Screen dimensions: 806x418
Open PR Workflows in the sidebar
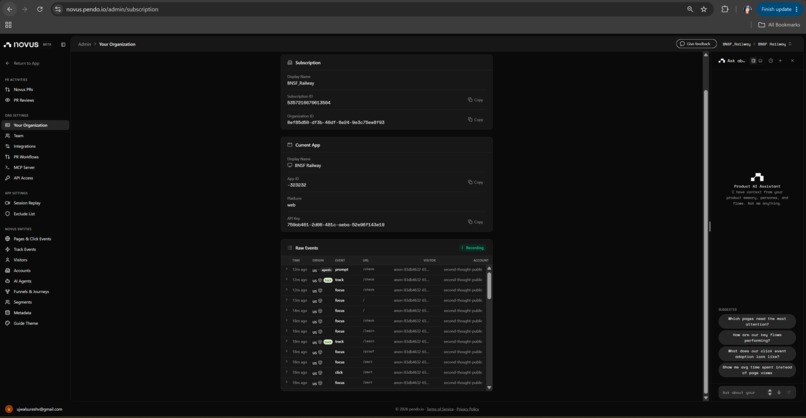34,157
